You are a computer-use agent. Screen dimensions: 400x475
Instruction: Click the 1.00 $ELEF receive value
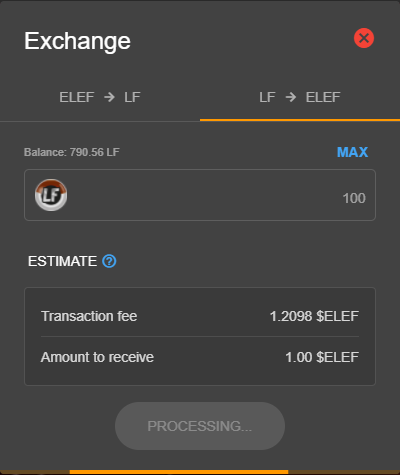pyautogui.click(x=322, y=357)
